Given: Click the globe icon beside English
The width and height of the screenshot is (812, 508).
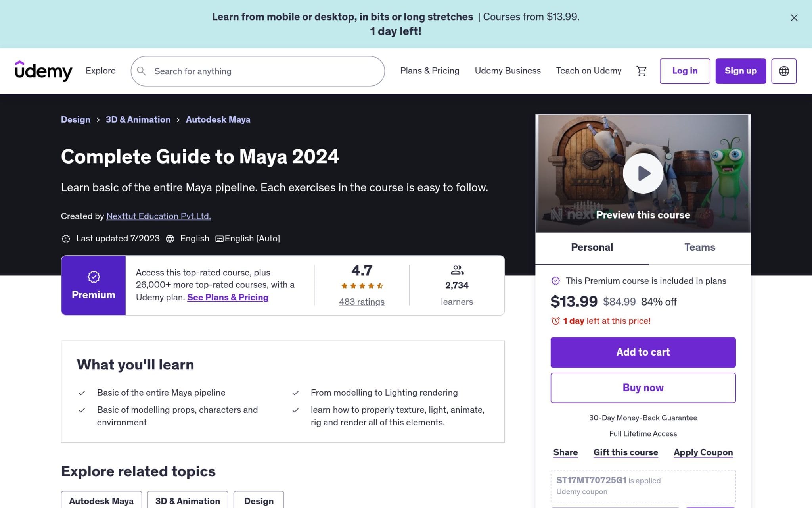Looking at the screenshot, I should click(x=170, y=239).
